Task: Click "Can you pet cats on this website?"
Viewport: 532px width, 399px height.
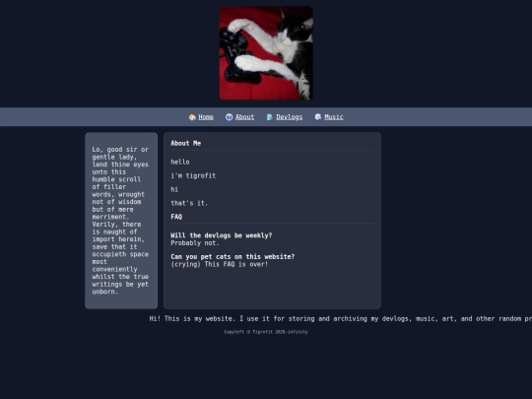Action: 233,256
